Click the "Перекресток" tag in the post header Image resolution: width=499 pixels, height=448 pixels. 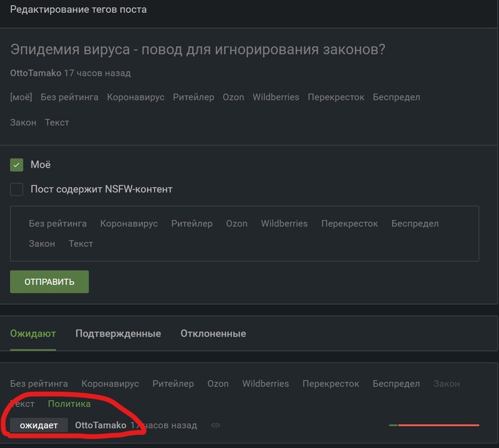click(x=336, y=97)
